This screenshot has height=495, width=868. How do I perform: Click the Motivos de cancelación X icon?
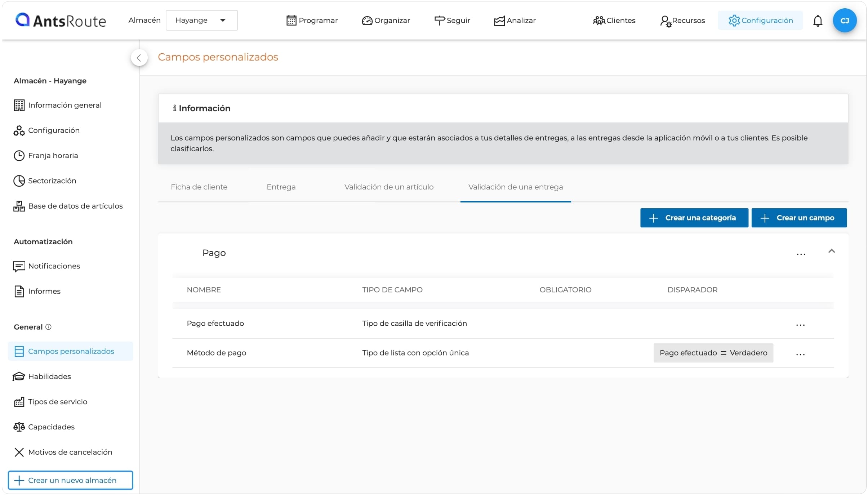pos(19,452)
